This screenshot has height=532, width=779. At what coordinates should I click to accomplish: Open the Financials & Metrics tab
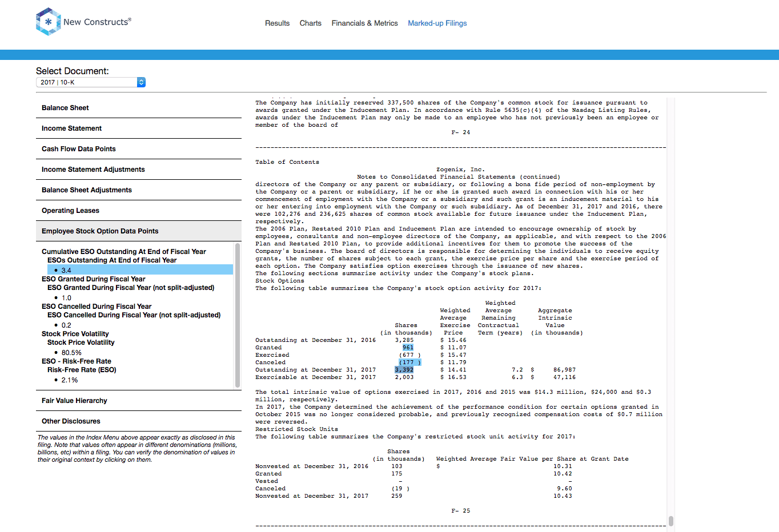coord(364,23)
